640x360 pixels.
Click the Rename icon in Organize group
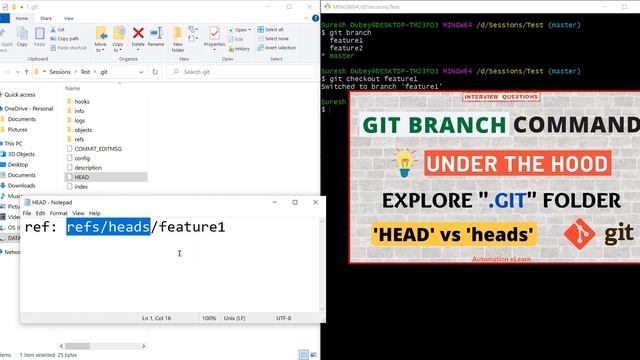[x=156, y=33]
